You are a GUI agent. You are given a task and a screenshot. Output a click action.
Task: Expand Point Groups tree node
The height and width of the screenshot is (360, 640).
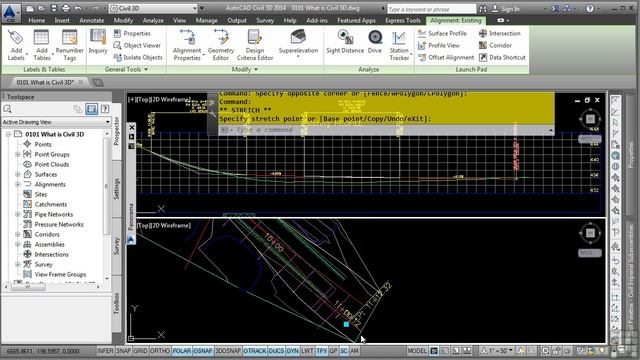(18, 154)
